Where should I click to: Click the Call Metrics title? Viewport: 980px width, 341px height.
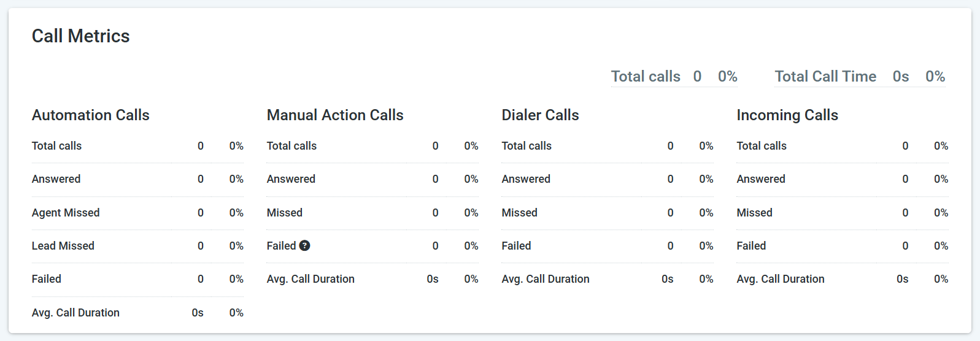80,36
